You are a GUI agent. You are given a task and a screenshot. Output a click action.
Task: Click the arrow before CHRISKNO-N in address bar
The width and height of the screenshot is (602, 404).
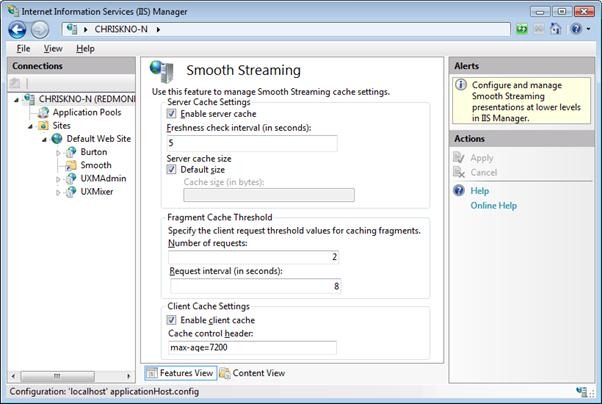click(85, 30)
